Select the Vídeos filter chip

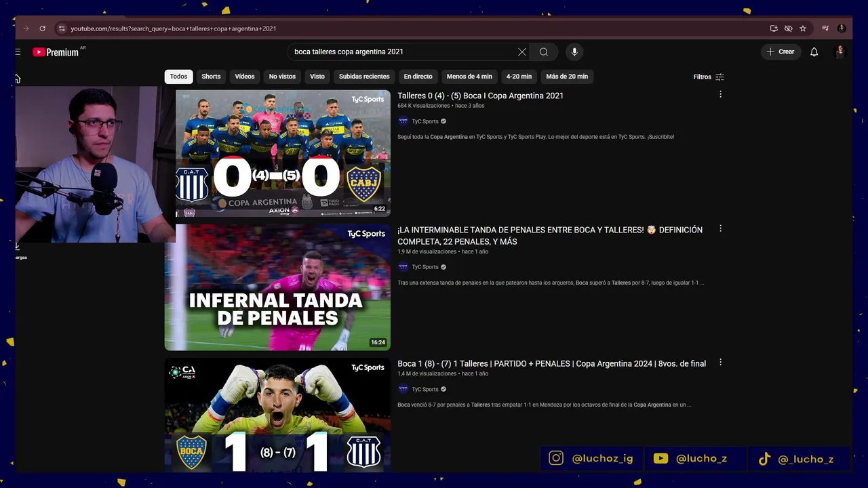(245, 77)
